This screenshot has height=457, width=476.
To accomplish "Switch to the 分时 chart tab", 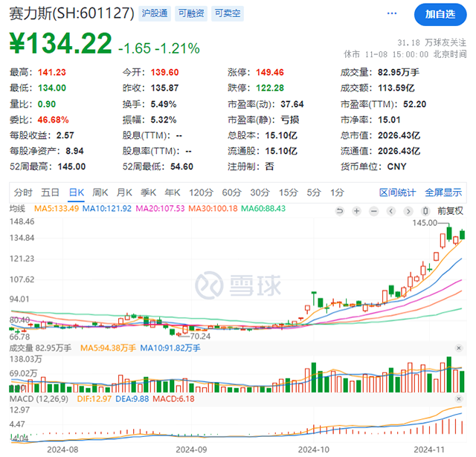I will coord(23,192).
